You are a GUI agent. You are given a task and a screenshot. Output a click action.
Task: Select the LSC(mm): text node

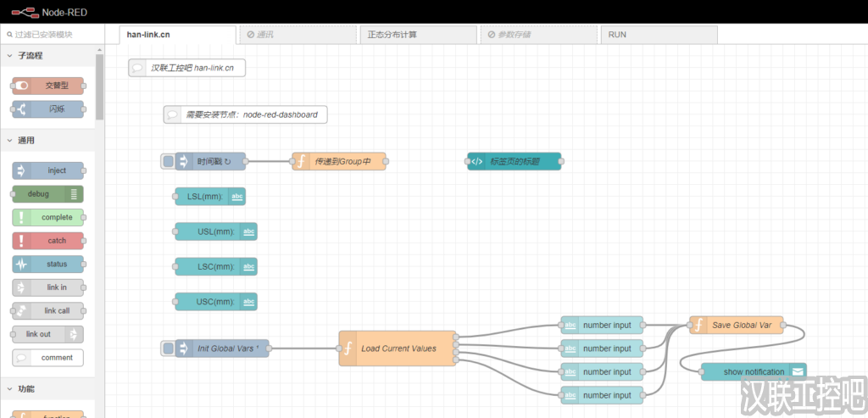pyautogui.click(x=216, y=266)
